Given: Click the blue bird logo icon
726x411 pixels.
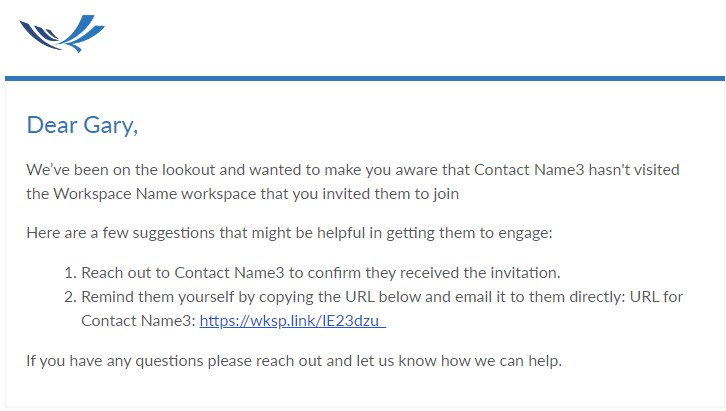Looking at the screenshot, I should (x=62, y=33).
